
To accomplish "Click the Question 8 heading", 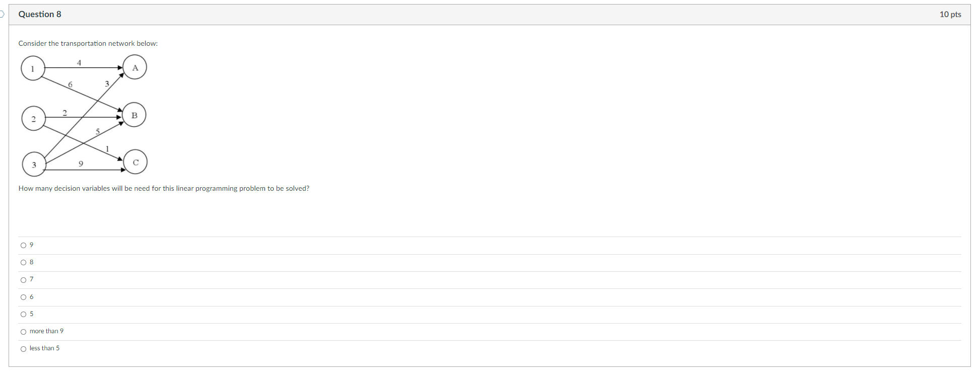I will pyautogui.click(x=40, y=14).
